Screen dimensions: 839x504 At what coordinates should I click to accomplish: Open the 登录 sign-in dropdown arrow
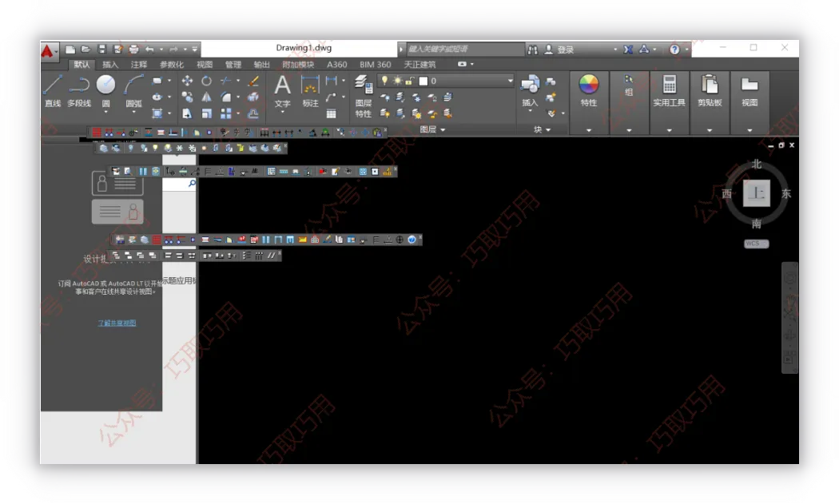point(615,50)
